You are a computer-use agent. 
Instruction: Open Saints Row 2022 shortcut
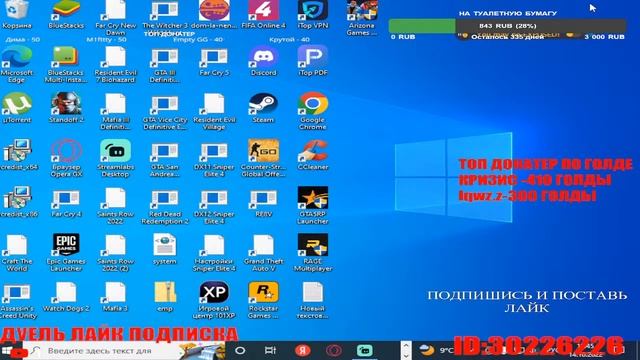coord(116,206)
